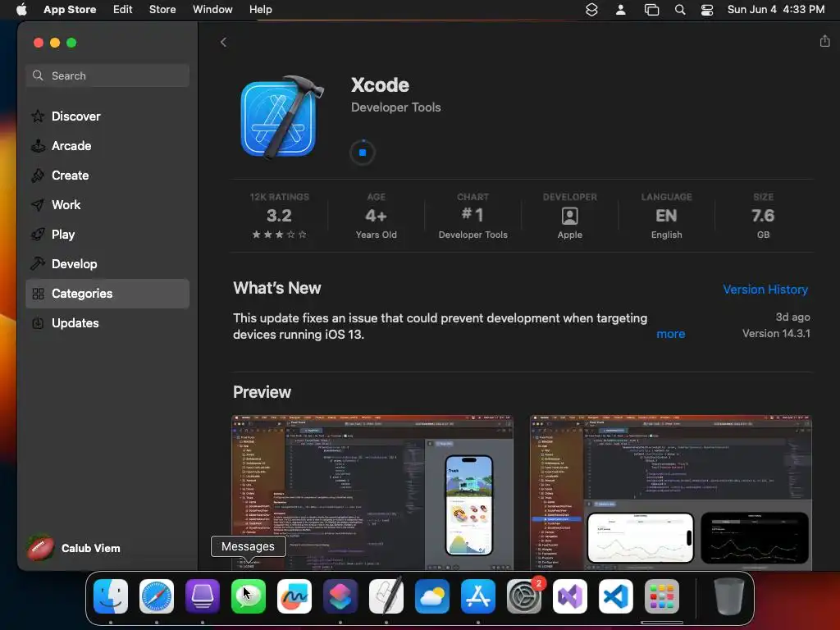Screen dimensions: 840x630
Task: Open the Develop section
Action: 107,263
